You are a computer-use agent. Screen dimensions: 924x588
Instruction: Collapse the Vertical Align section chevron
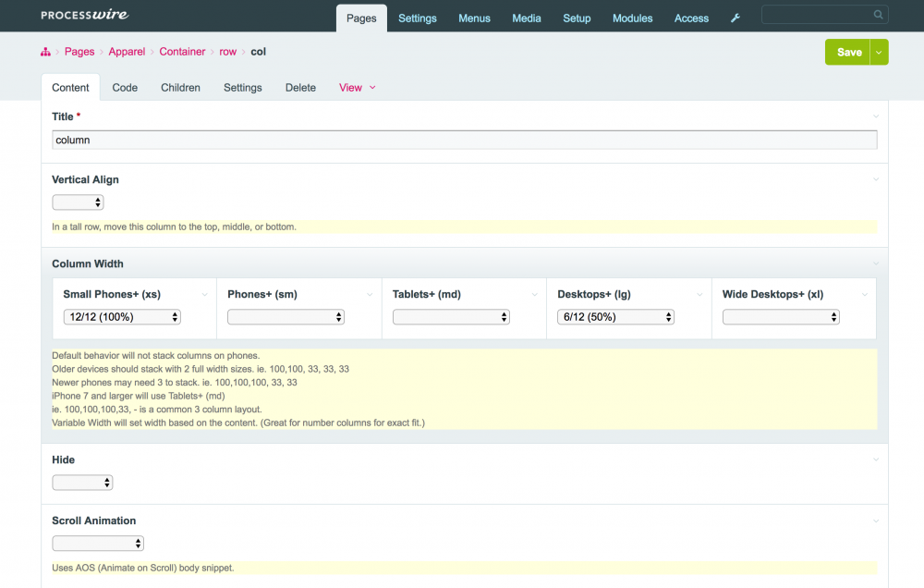point(875,179)
